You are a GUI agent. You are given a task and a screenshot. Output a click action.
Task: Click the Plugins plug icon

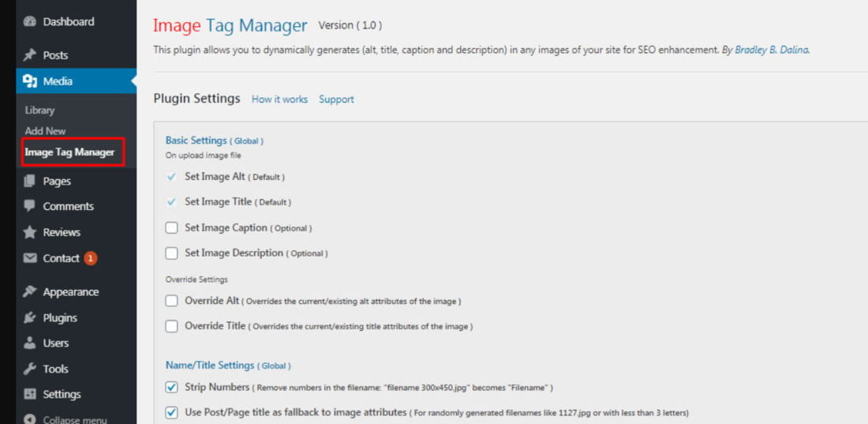click(x=30, y=317)
